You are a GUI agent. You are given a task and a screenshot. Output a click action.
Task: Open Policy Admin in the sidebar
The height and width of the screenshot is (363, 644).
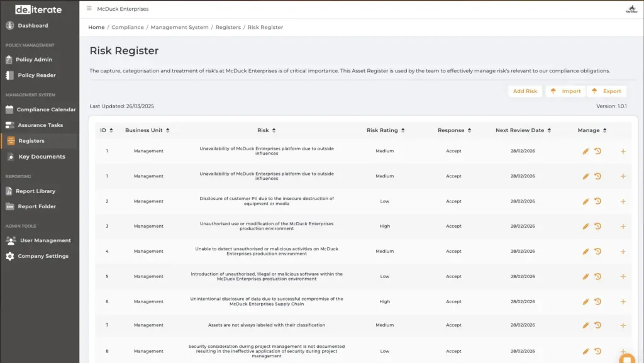pos(34,60)
